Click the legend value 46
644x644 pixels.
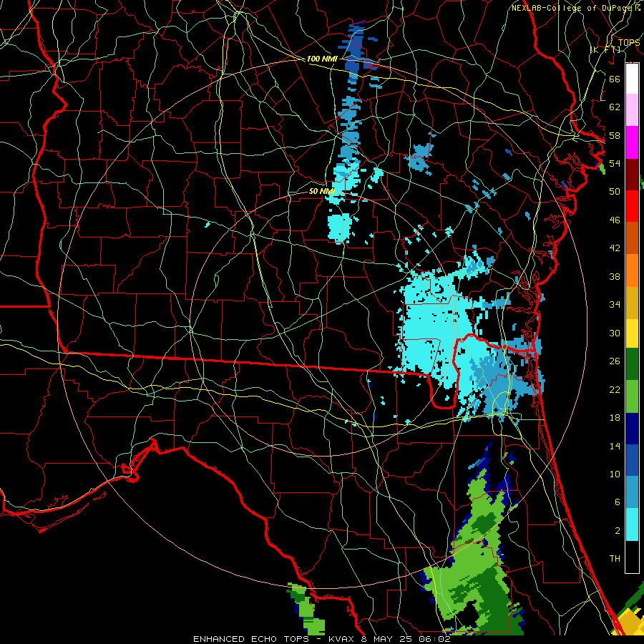(x=615, y=220)
